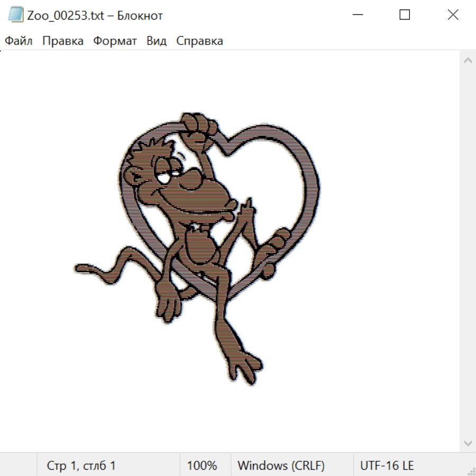Click the resize grip in bottom-right corner
This screenshot has height=476, width=476.
pos(471,471)
